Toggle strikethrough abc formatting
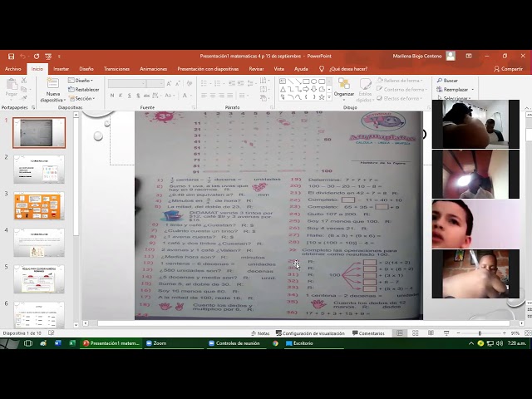This screenshot has width=532, height=399. [x=146, y=96]
